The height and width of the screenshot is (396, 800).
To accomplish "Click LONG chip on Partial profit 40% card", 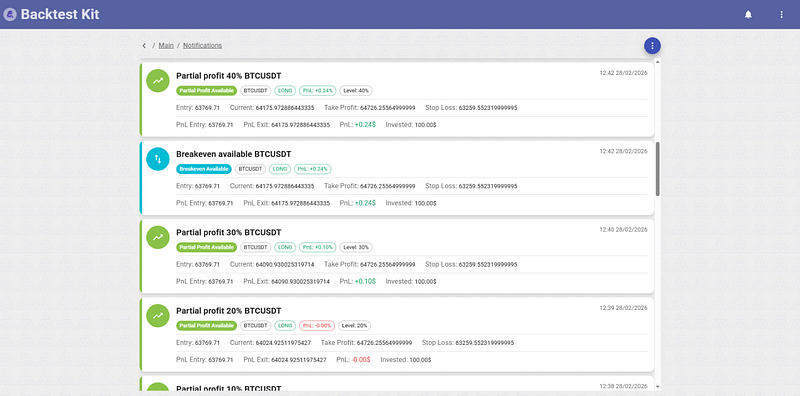I will (x=285, y=90).
